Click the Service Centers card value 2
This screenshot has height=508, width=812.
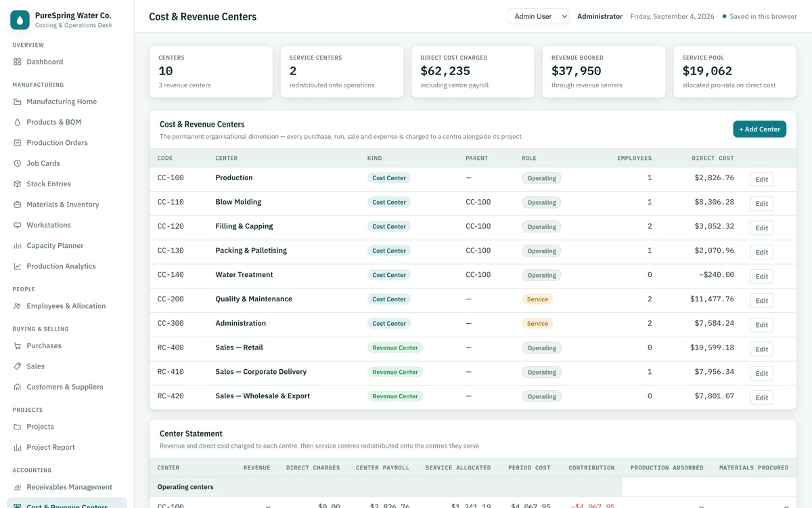(x=293, y=71)
